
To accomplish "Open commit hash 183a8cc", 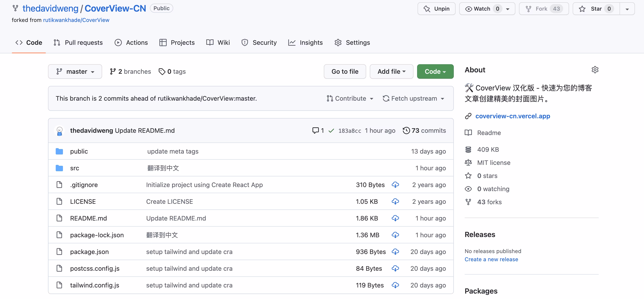I will 349,131.
